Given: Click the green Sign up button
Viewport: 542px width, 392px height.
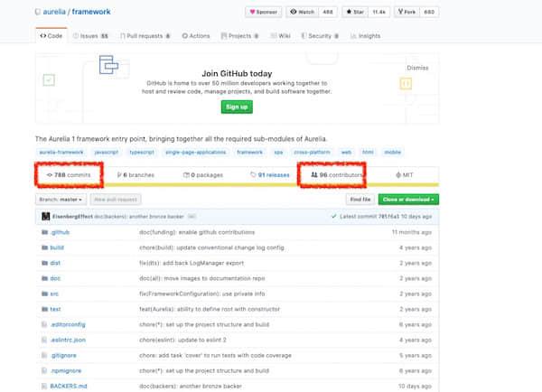Looking at the screenshot, I should pyautogui.click(x=238, y=107).
